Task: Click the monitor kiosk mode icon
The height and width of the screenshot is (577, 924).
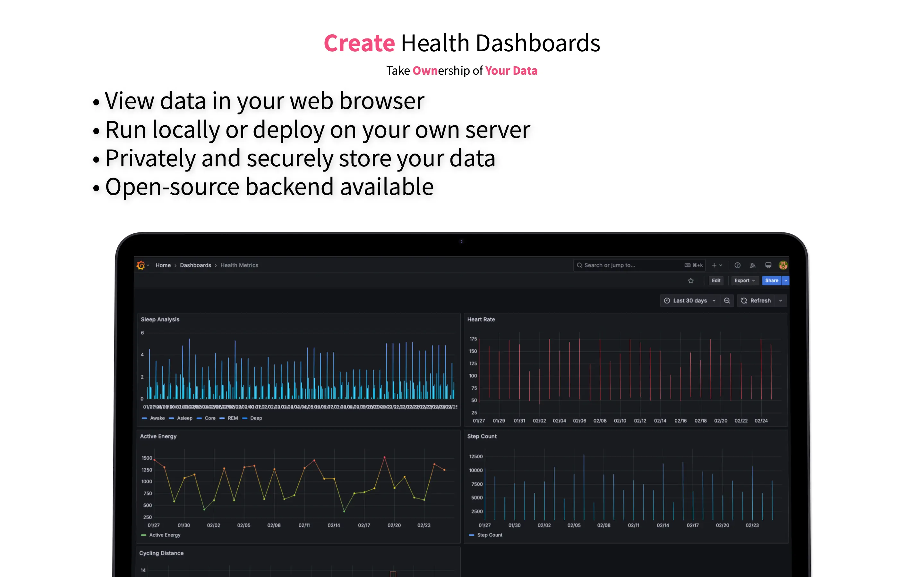Action: coord(768,265)
